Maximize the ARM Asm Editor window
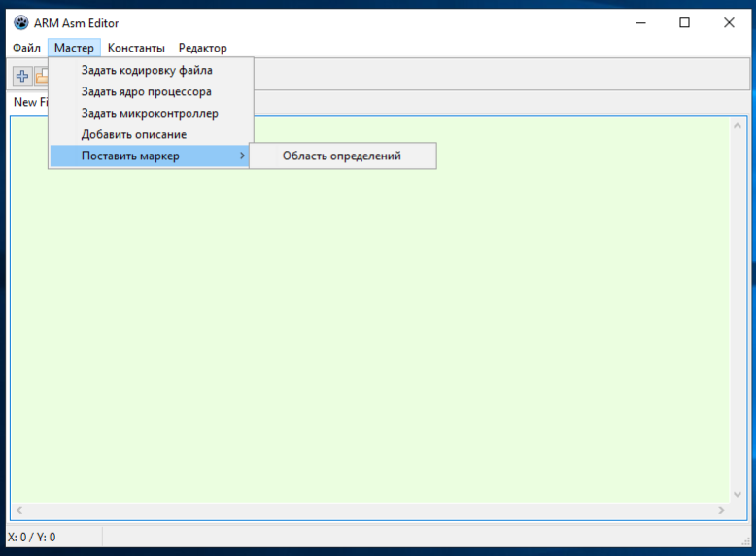Image resolution: width=756 pixels, height=556 pixels. pyautogui.click(x=685, y=22)
